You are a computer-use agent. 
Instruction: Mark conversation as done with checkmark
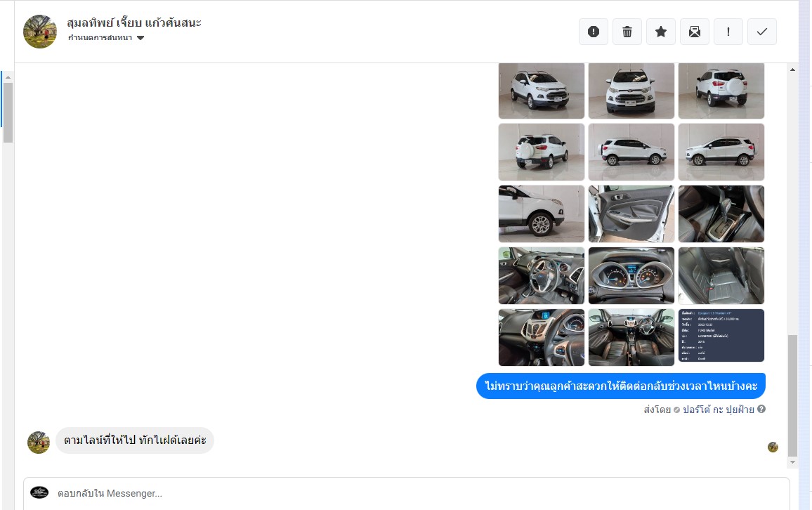pyautogui.click(x=761, y=32)
